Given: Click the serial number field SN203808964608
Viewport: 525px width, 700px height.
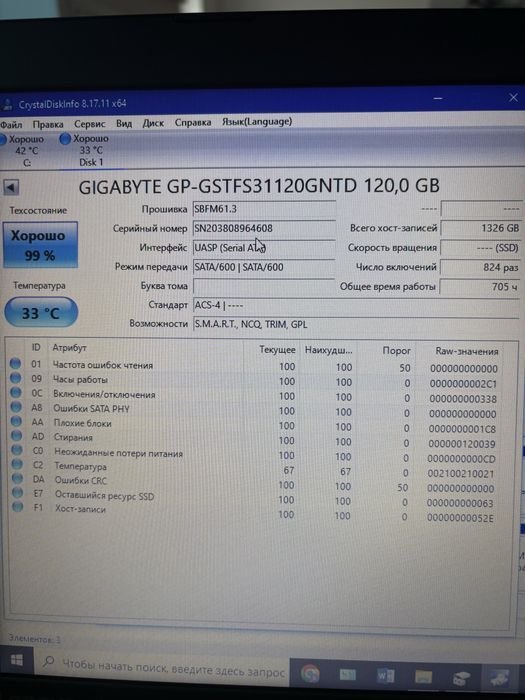Looking at the screenshot, I should [x=264, y=229].
